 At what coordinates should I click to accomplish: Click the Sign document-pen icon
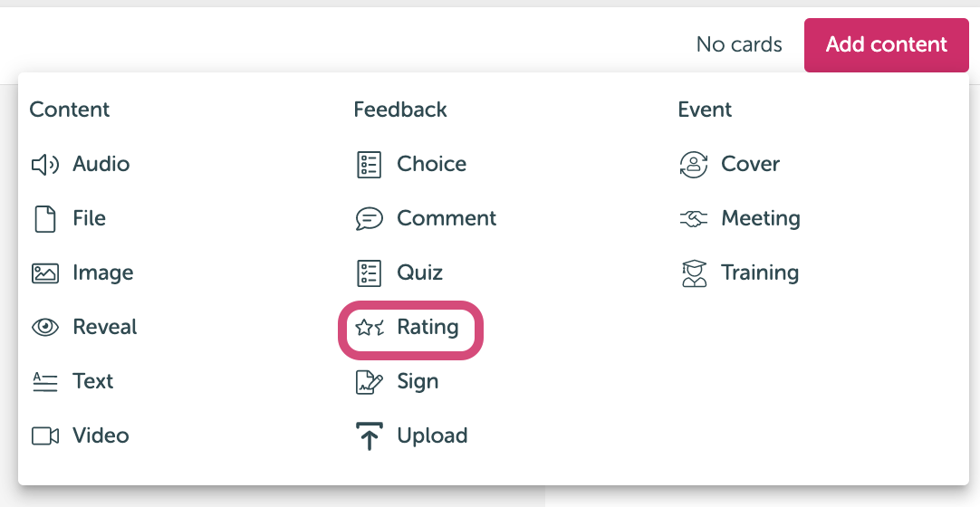point(369,381)
